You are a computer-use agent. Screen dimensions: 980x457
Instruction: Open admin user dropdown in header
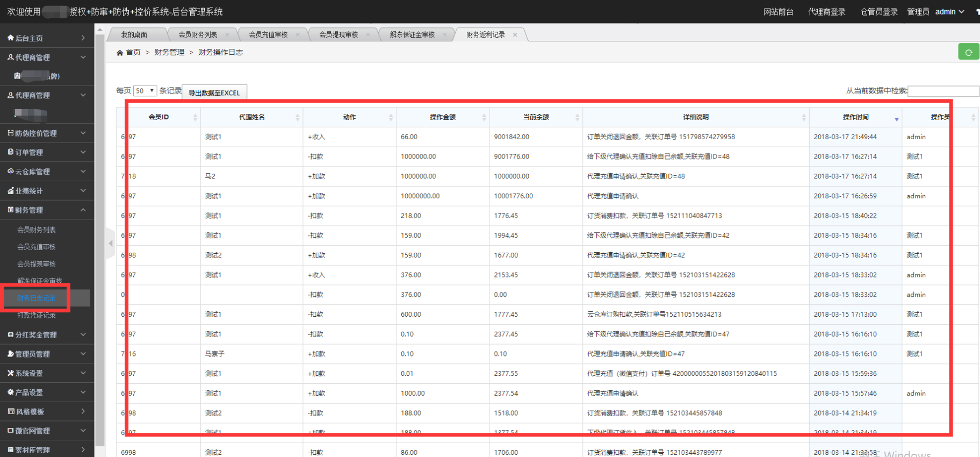coord(950,12)
